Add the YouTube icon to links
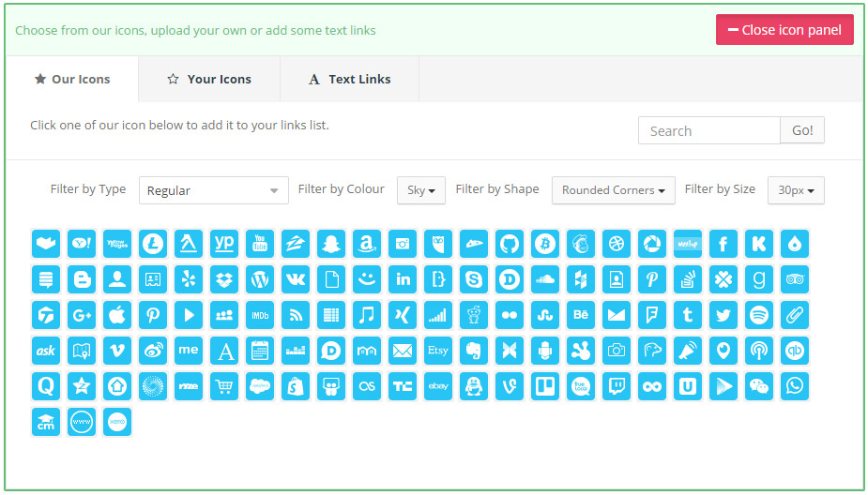 point(260,244)
